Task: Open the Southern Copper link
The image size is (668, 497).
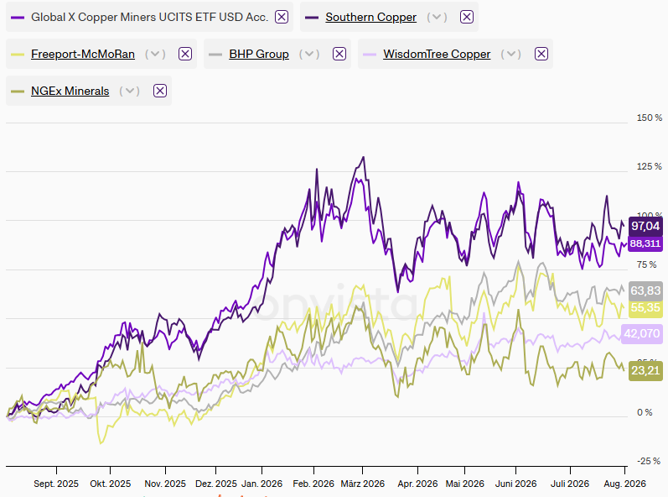Action: point(371,17)
